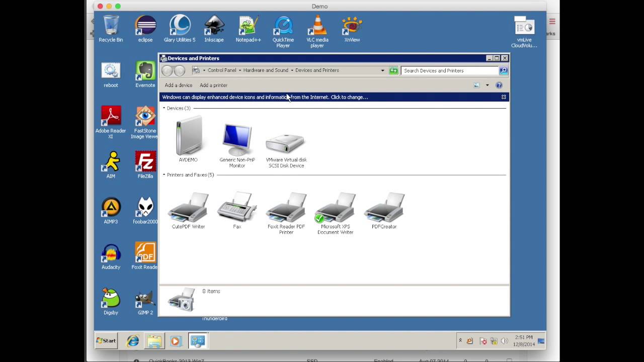
Task: Select the CutePDF Writer printer
Action: click(x=188, y=210)
